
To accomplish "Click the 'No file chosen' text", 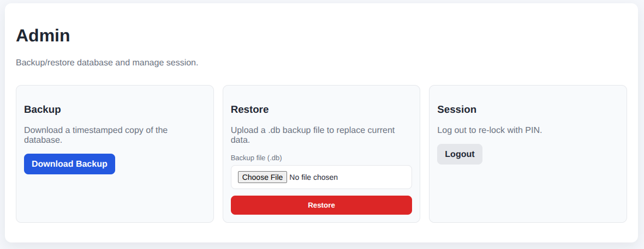I will [x=313, y=177].
